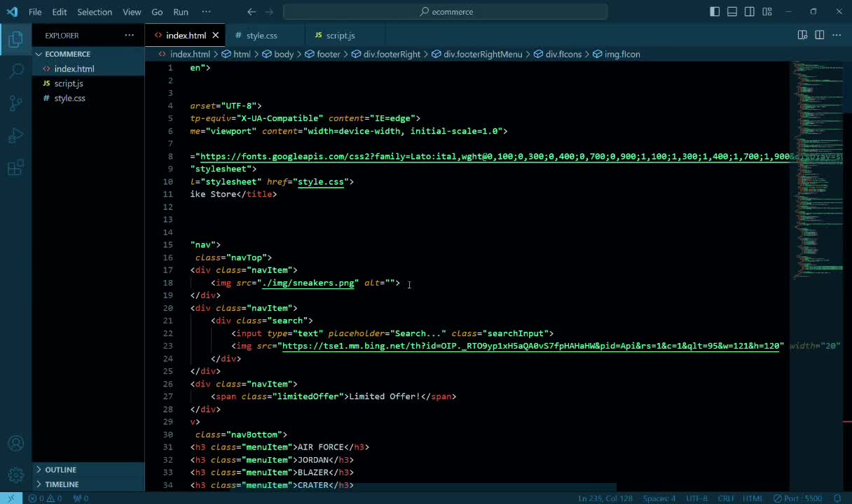Change end of line sequence via CRLF

click(x=727, y=498)
